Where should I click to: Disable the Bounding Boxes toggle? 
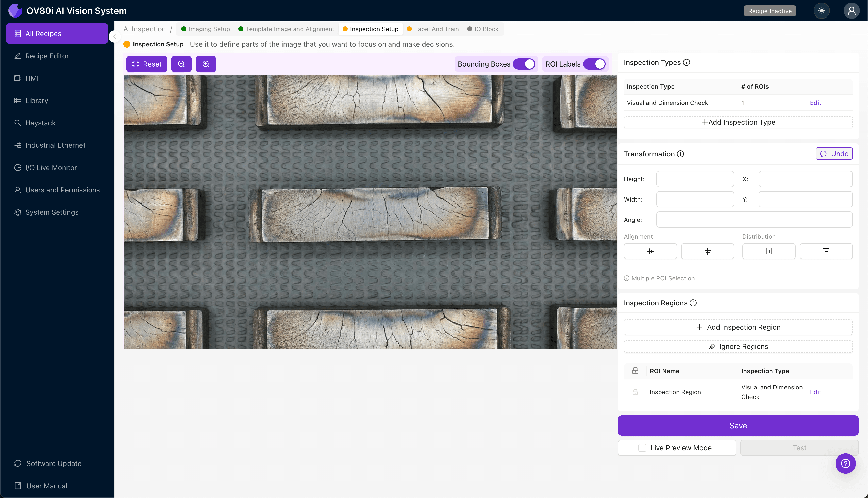[524, 64]
